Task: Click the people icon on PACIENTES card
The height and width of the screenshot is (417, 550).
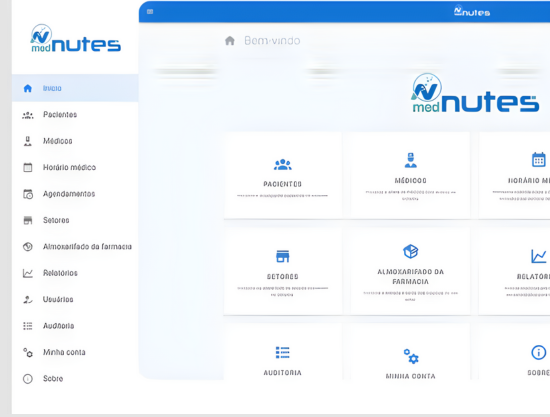Action: pos(283,164)
